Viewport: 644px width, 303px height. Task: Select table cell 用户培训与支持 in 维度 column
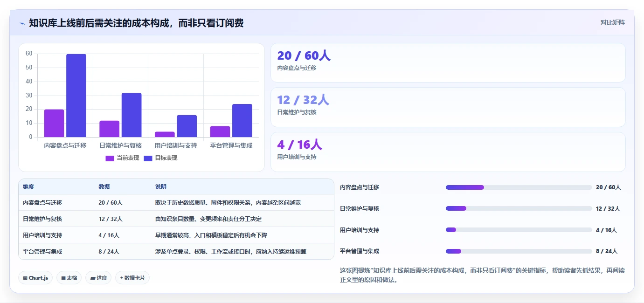coord(42,235)
